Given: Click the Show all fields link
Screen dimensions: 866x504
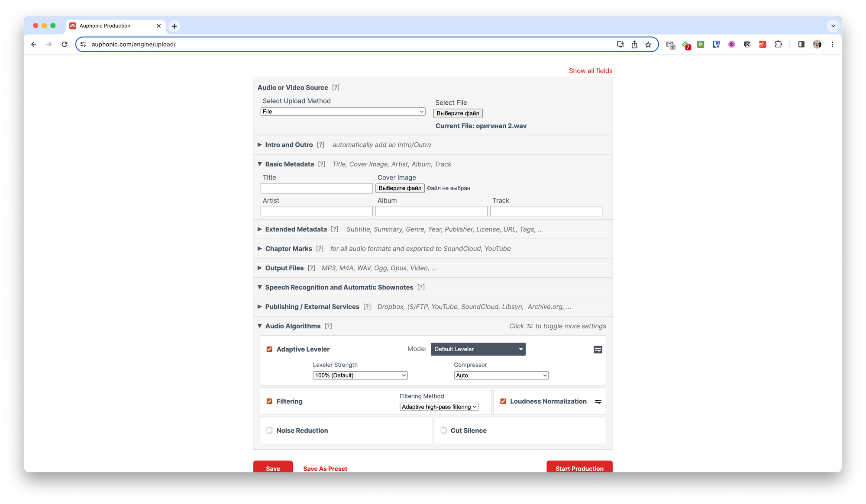Looking at the screenshot, I should [x=590, y=71].
